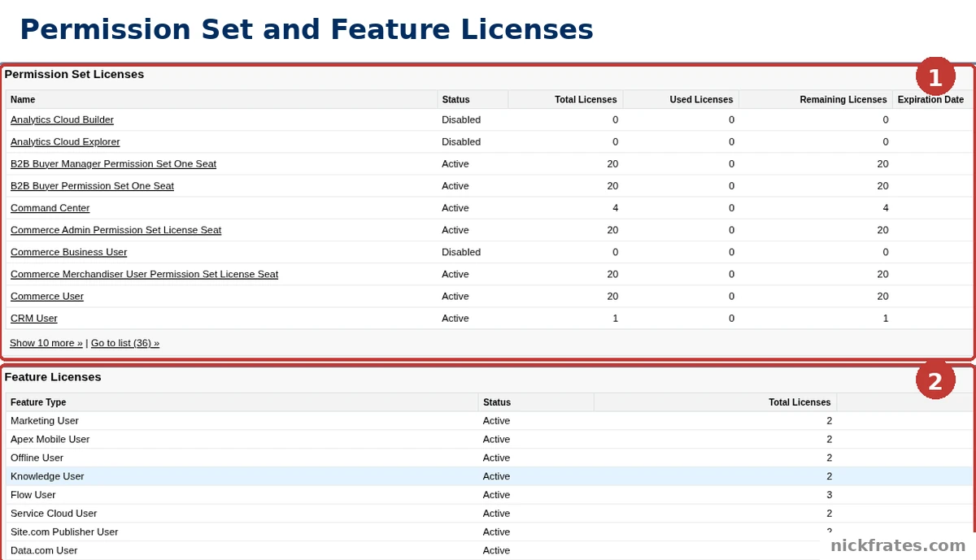Image resolution: width=976 pixels, height=560 pixels.
Task: Select the Apex Mobile User feature row
Action: (489, 439)
